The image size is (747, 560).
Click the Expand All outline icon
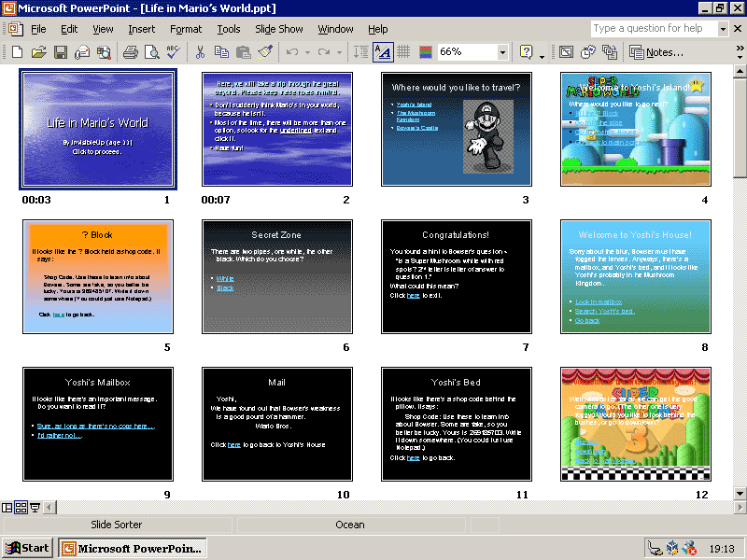point(360,52)
